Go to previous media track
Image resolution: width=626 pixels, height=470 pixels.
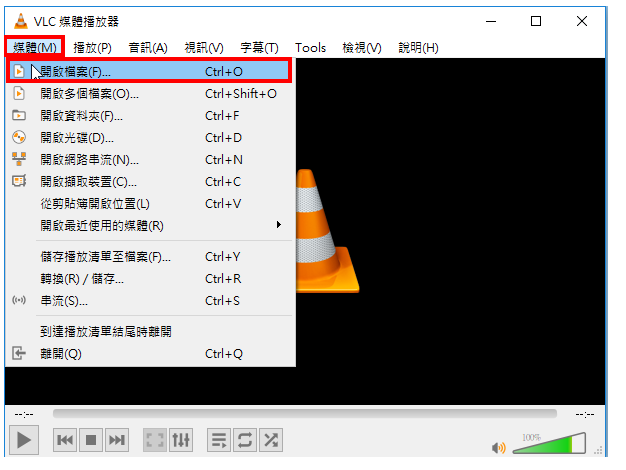[65, 440]
